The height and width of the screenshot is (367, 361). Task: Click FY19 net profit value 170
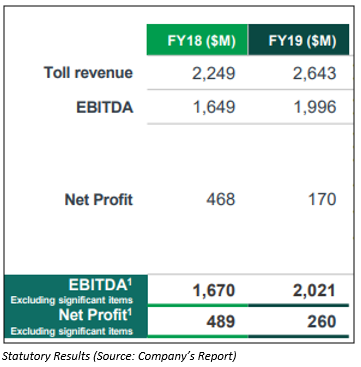click(x=322, y=200)
